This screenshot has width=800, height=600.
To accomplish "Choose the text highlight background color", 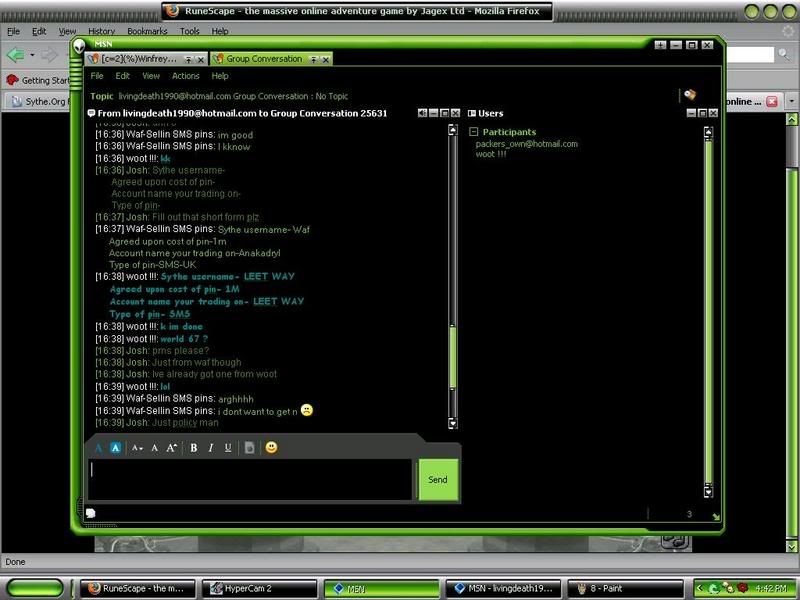I will pos(115,448).
